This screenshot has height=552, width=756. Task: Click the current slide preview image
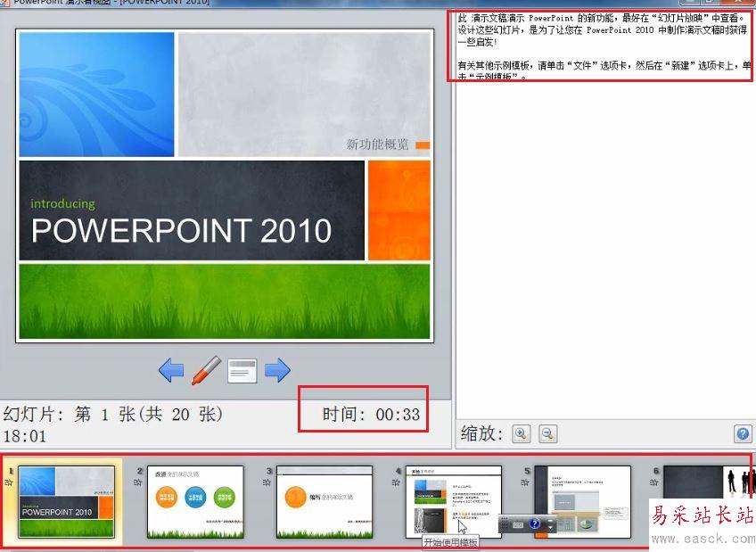[x=225, y=185]
